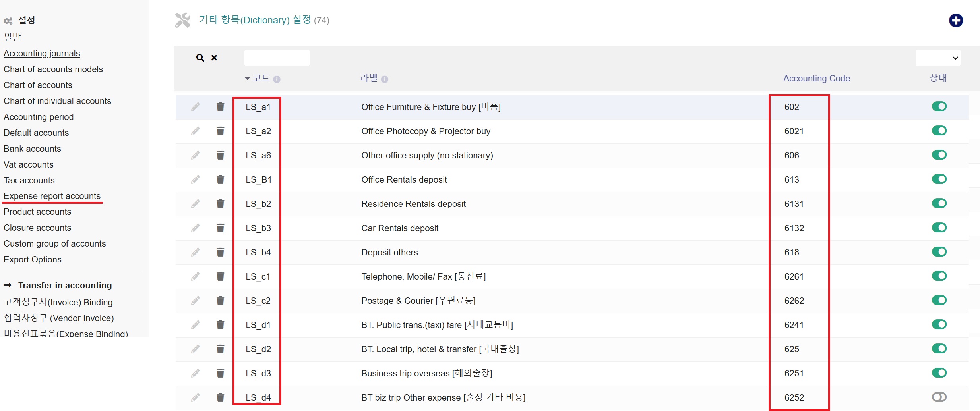Viewport: 980px width, 411px height.
Task: Click the search magnifier icon in filter row
Action: [x=200, y=58]
